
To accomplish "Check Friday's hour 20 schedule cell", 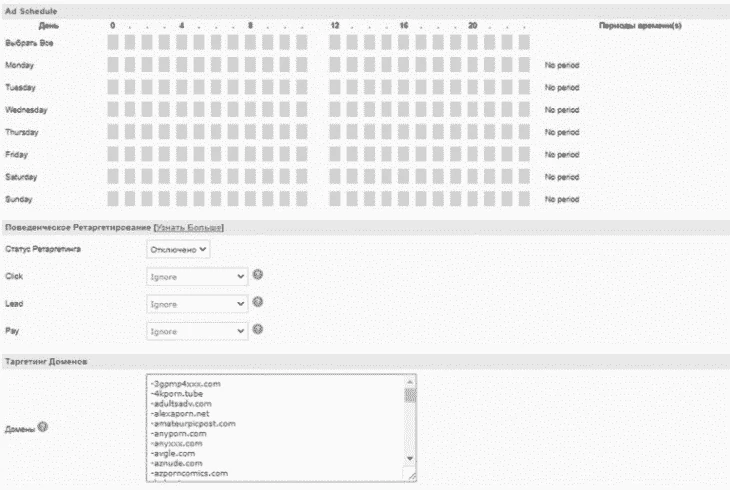I will 473,154.
